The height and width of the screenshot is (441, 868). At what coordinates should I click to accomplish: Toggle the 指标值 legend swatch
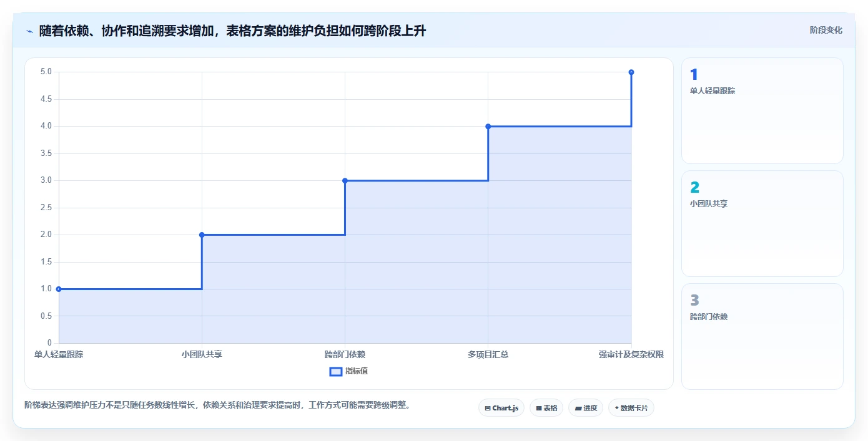(336, 372)
